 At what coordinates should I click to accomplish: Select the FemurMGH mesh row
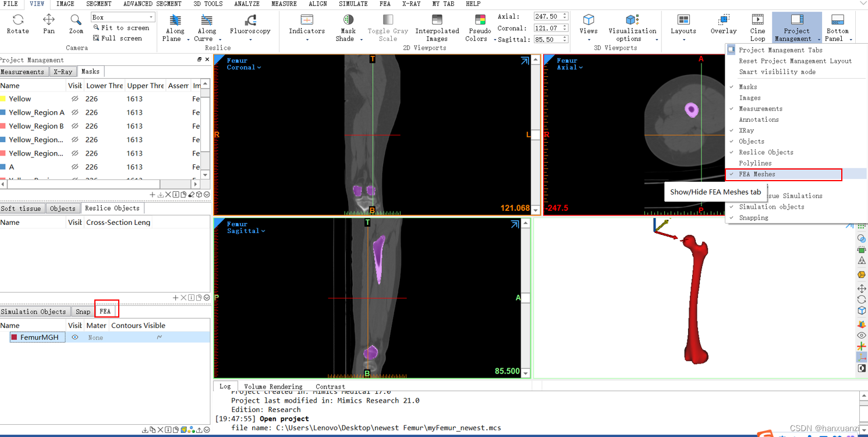coord(105,337)
